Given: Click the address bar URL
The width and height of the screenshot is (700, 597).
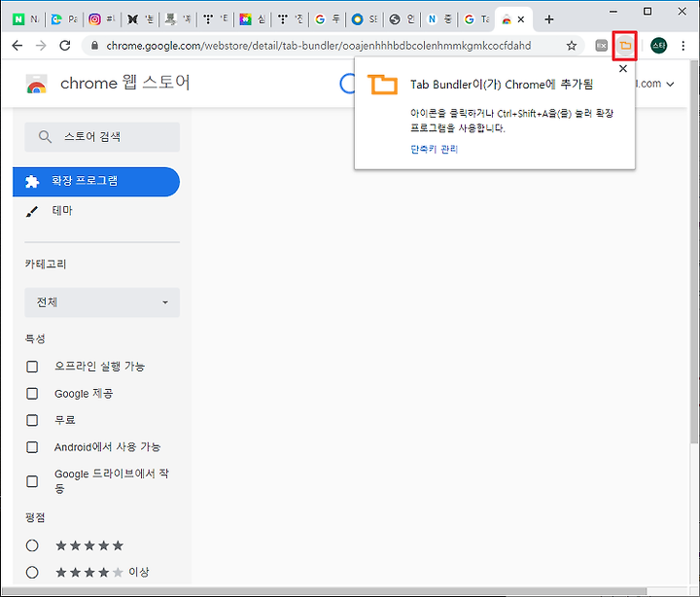Looking at the screenshot, I should (x=318, y=46).
